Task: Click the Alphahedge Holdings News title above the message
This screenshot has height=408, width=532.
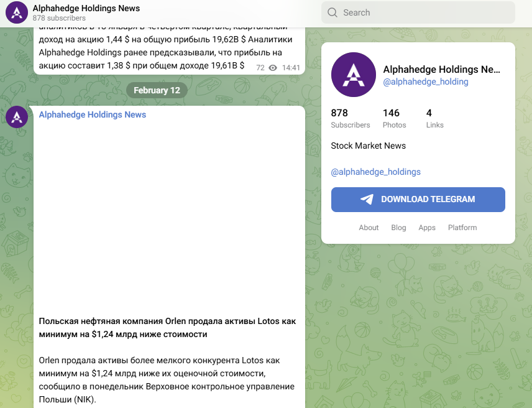Action: 92,114
